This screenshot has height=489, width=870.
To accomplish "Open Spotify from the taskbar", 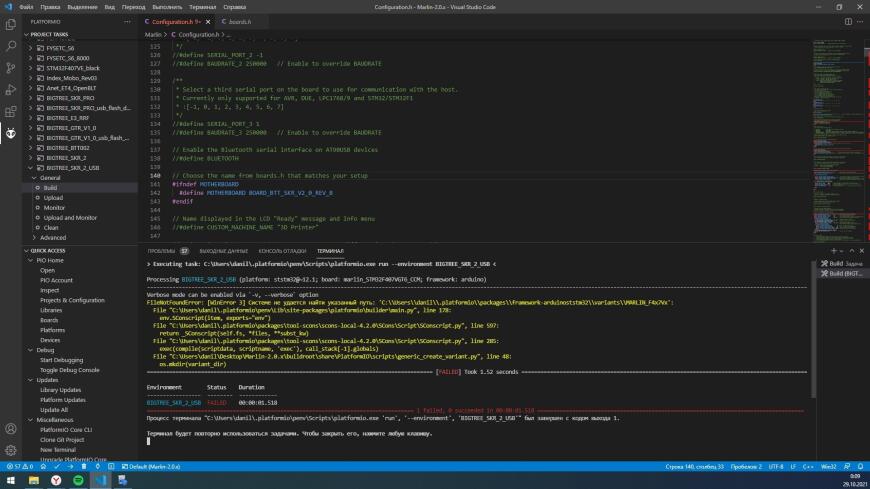I will pos(78,480).
